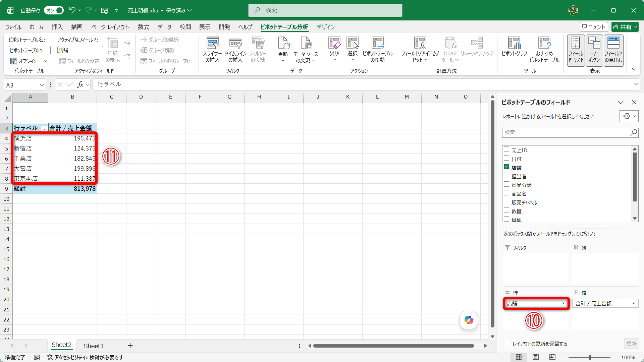Open the 店舗 row field dropdown
The width and height of the screenshot is (644, 362).
[563, 303]
